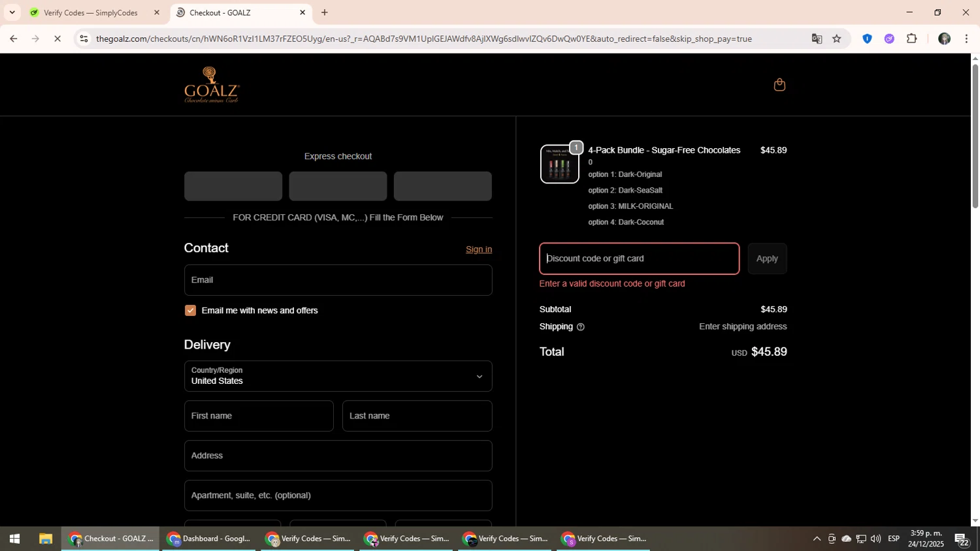Image resolution: width=980 pixels, height=551 pixels.
Task: Expand the Country/Region dropdown
Action: pos(338,376)
